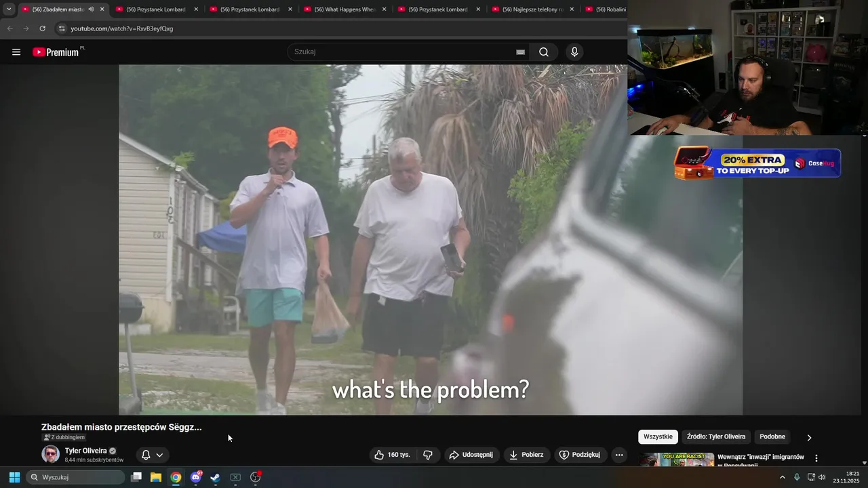Open the Windows Start menu
The image size is (868, 488).
point(14,477)
